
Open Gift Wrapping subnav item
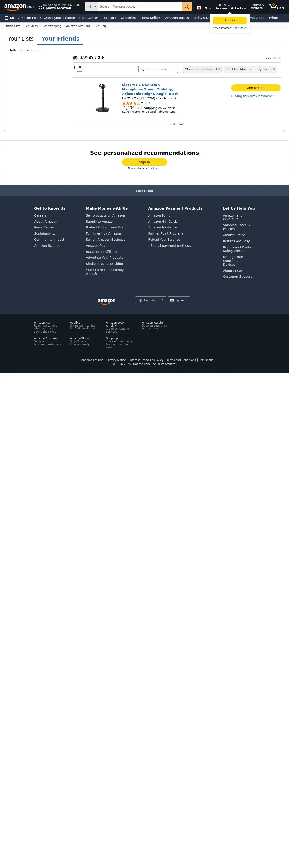pos(52,26)
